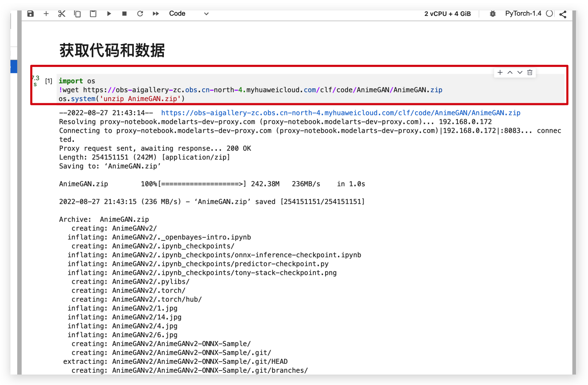Delete the cell with trash icon
Image resolution: width=588 pixels, height=385 pixels.
tap(530, 73)
